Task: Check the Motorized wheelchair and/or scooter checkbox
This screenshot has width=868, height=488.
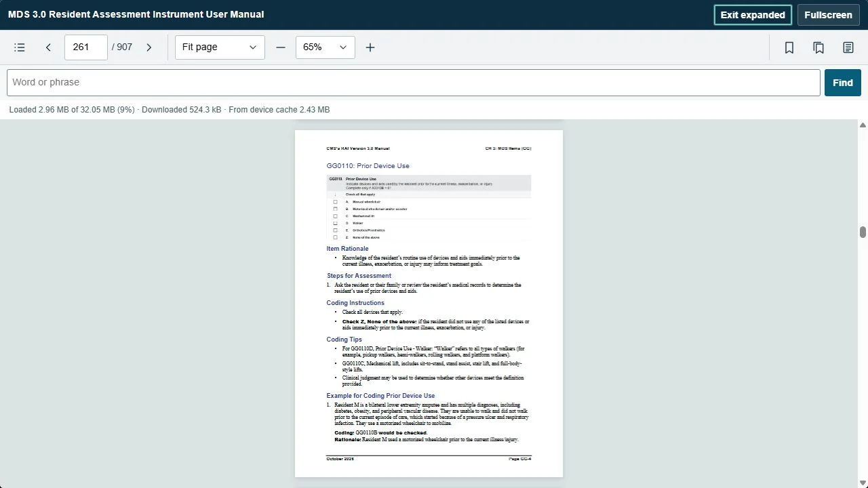Action: (x=335, y=209)
